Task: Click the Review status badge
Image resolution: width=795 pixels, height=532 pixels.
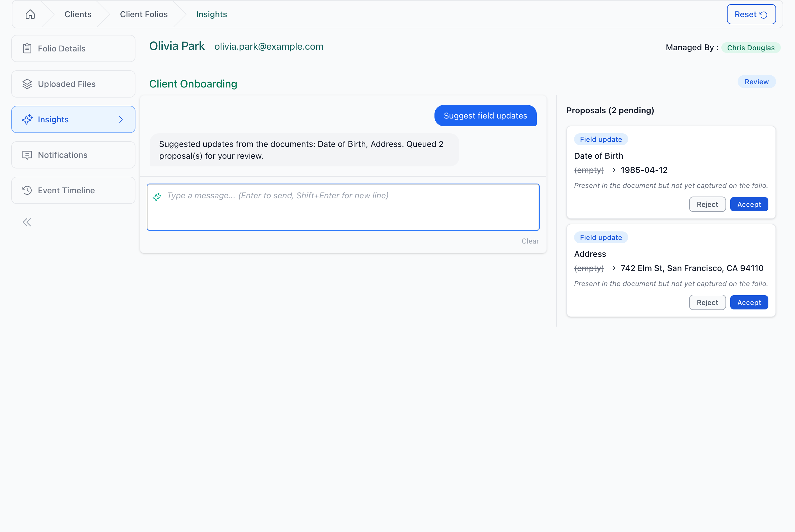Action: click(756, 82)
